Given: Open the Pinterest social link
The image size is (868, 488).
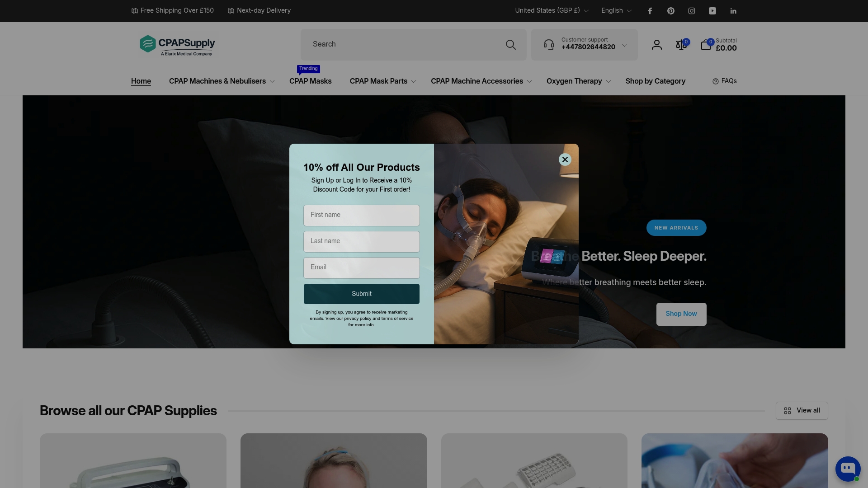Looking at the screenshot, I should pos(670,11).
